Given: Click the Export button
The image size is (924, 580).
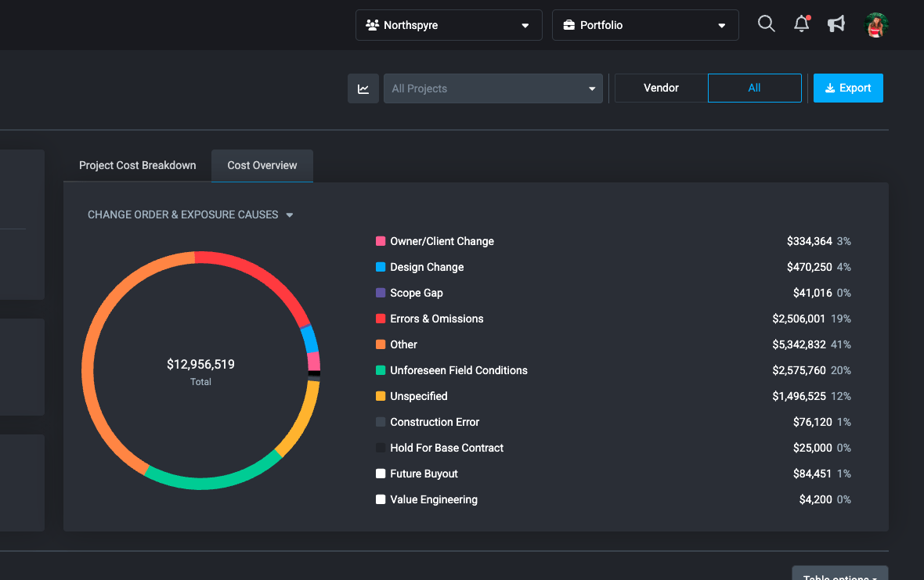Looking at the screenshot, I should (x=848, y=88).
